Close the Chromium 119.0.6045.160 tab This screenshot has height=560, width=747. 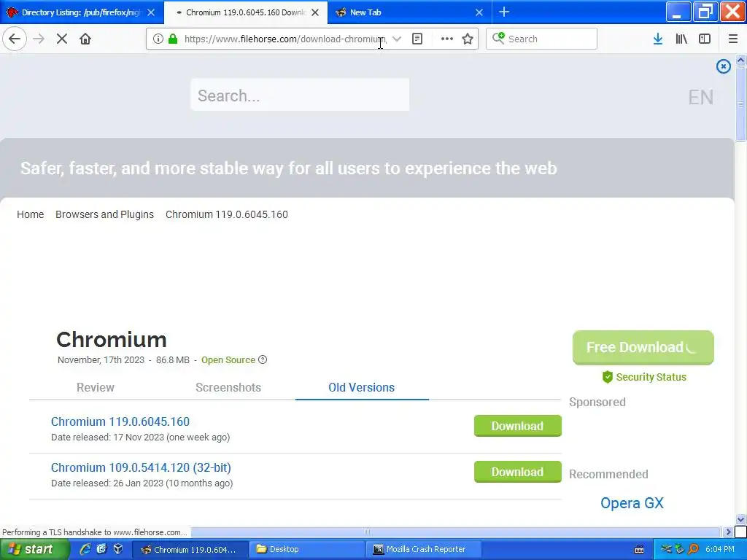[x=315, y=13]
